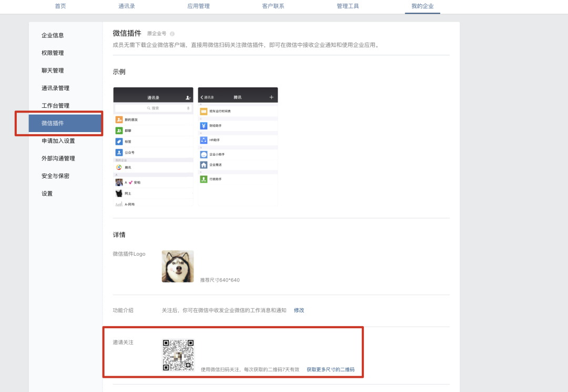Screen dimensions: 568x392
Task: Click the blue yen 财经助手 icon
Action: point(204,126)
